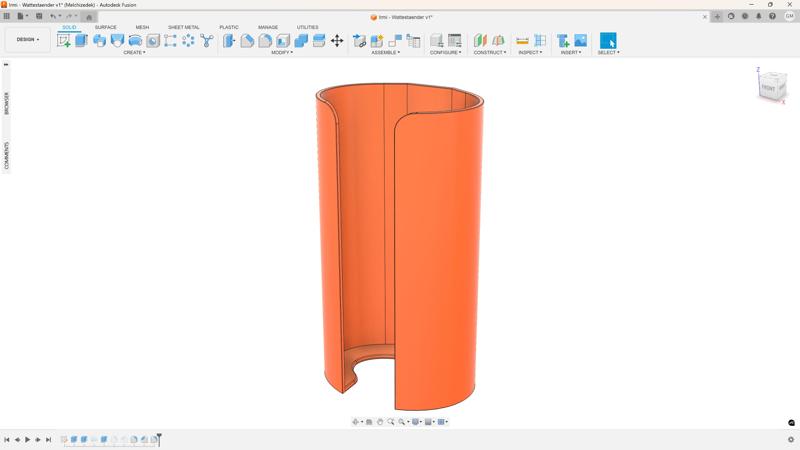Open timeline settings gear at bottom right
The image size is (800, 450).
791,440
